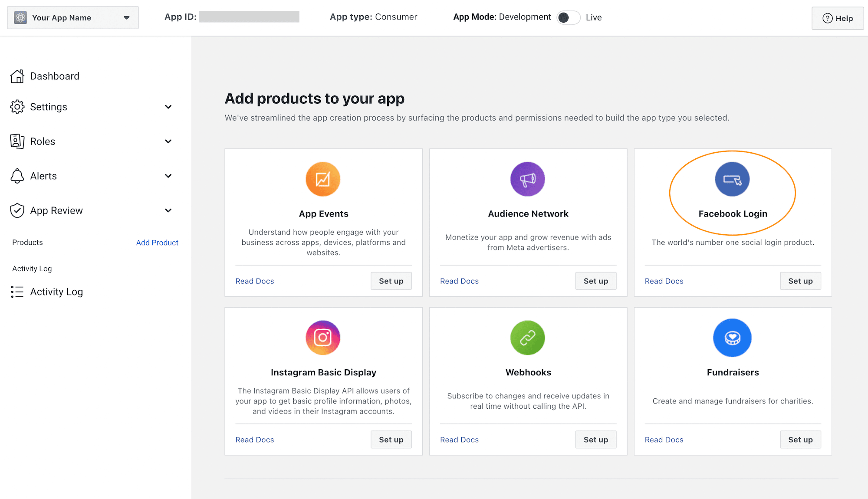Open Read Docs for Webhooks
The image size is (868, 499).
tap(459, 440)
